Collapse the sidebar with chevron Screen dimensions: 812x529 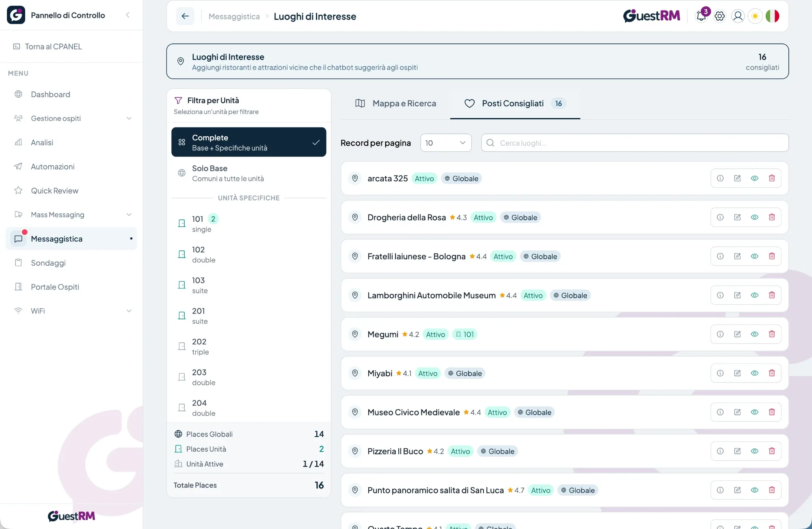tap(128, 15)
